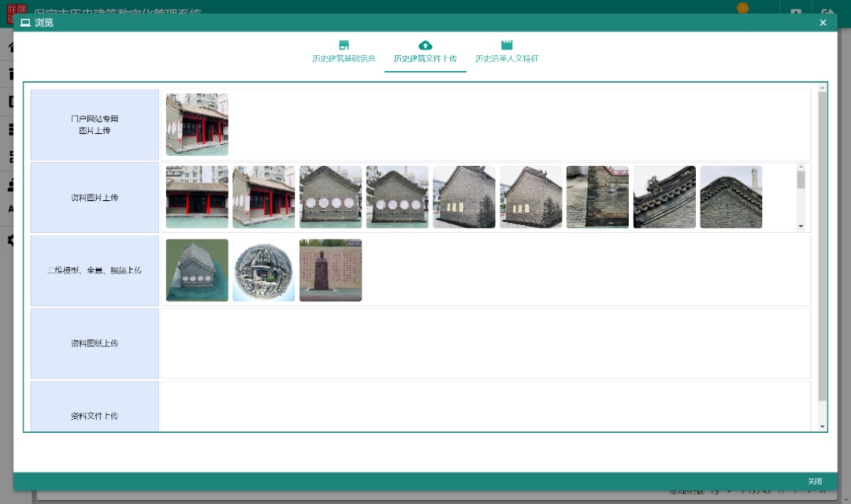Switch to 历史沿革人文特征 tab
851x504 pixels.
click(x=506, y=58)
